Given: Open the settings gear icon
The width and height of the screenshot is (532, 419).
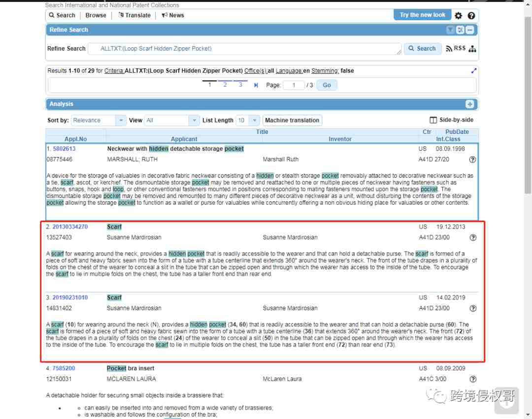Looking at the screenshot, I should 458,15.
